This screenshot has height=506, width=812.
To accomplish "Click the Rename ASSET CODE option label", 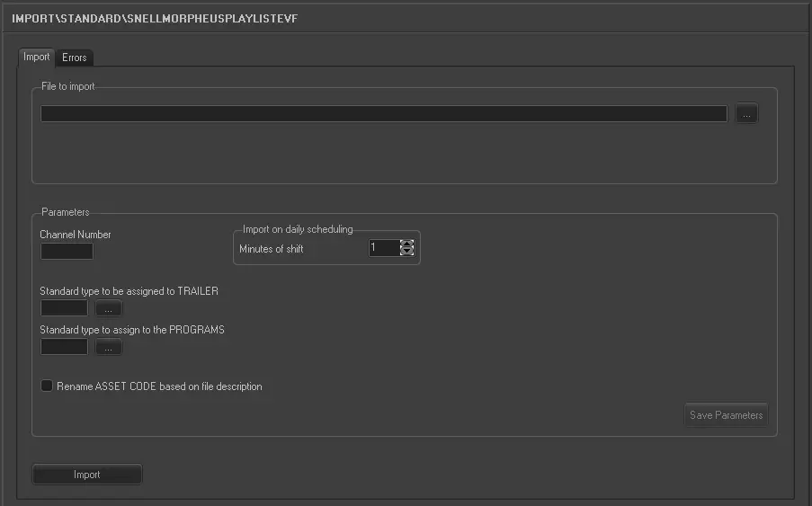I will click(x=159, y=386).
